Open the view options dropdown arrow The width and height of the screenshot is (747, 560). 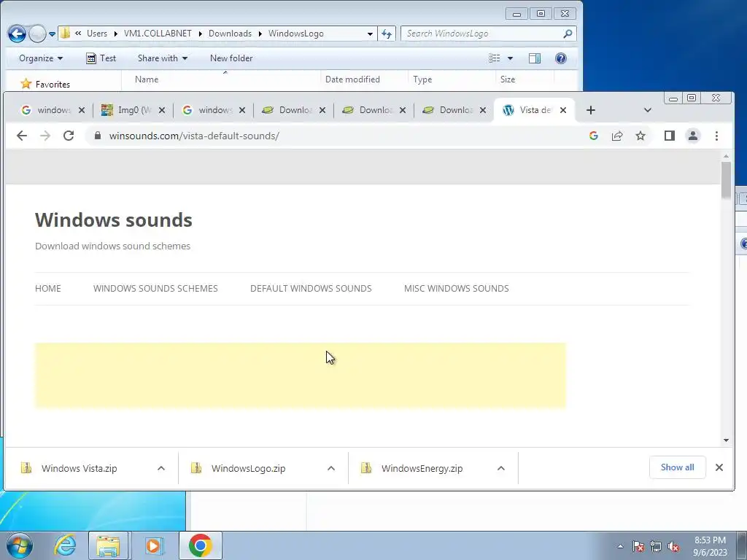510,58
